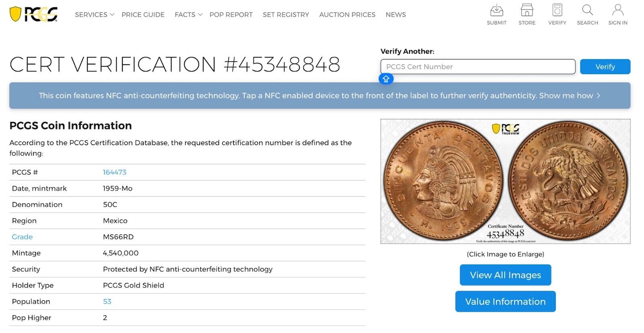Click the 'MS66RD' grade value

[x=118, y=237]
